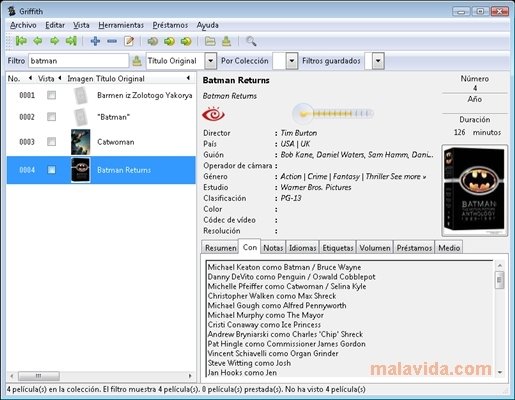The width and height of the screenshot is (515, 400).
Task: Open the Editar menu
Action: click(x=55, y=25)
